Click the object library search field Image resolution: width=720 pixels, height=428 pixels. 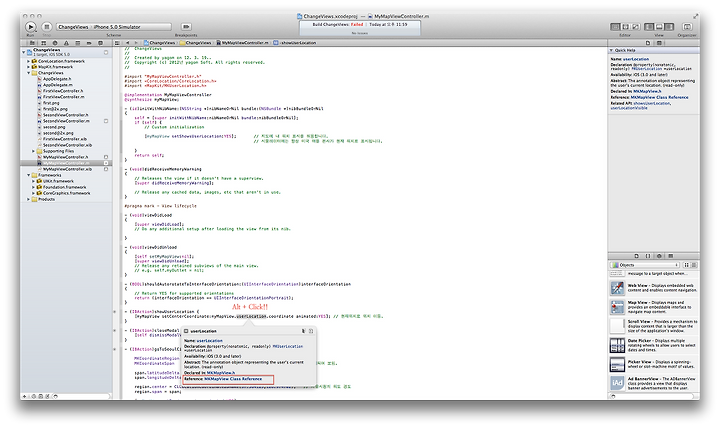tap(654, 396)
